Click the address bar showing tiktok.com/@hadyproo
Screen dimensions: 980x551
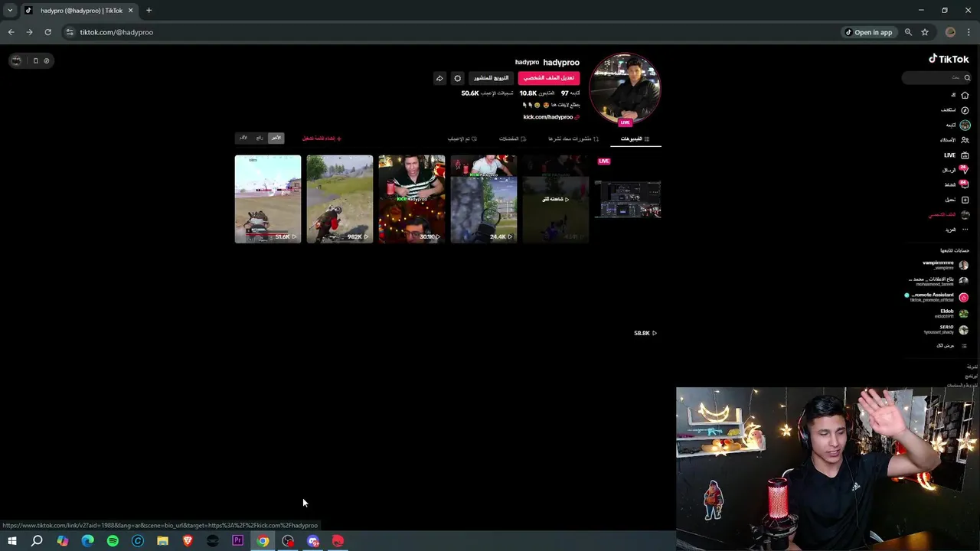coord(116,32)
